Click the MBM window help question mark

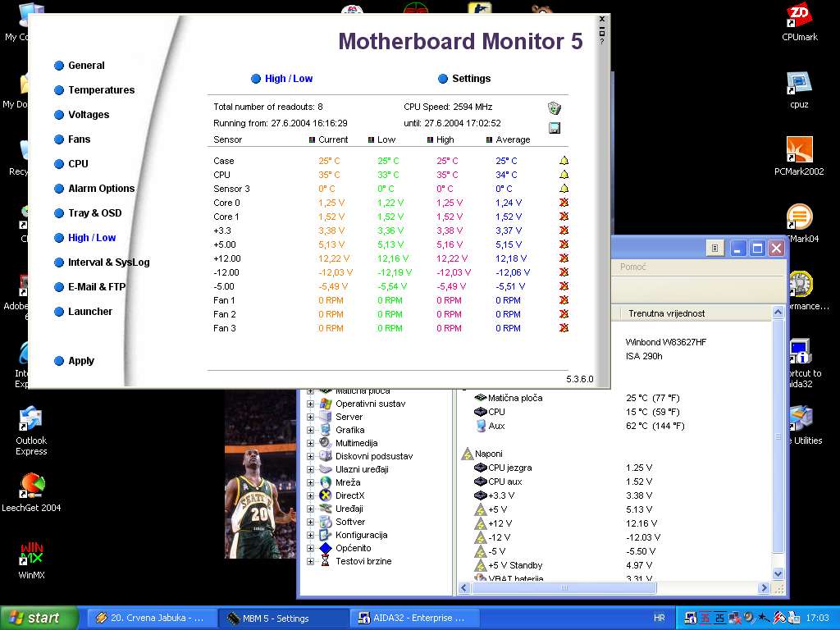coord(602,42)
